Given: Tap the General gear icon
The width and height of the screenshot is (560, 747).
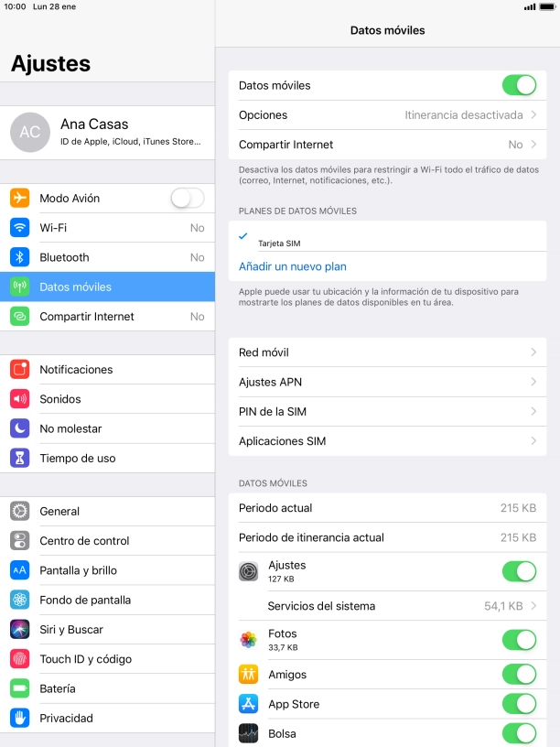Looking at the screenshot, I should click(19, 511).
